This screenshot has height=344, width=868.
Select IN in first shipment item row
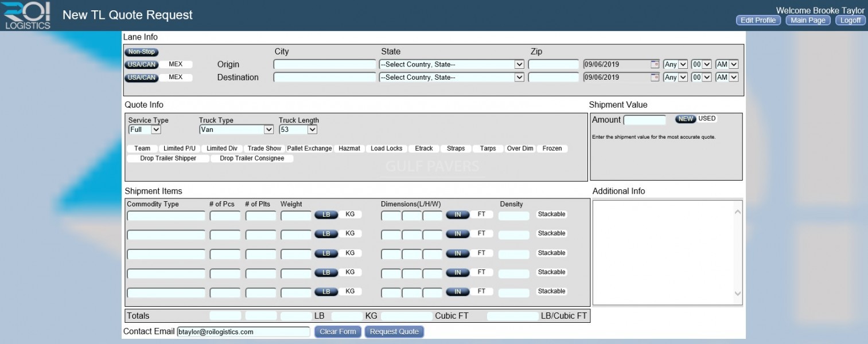coord(458,214)
